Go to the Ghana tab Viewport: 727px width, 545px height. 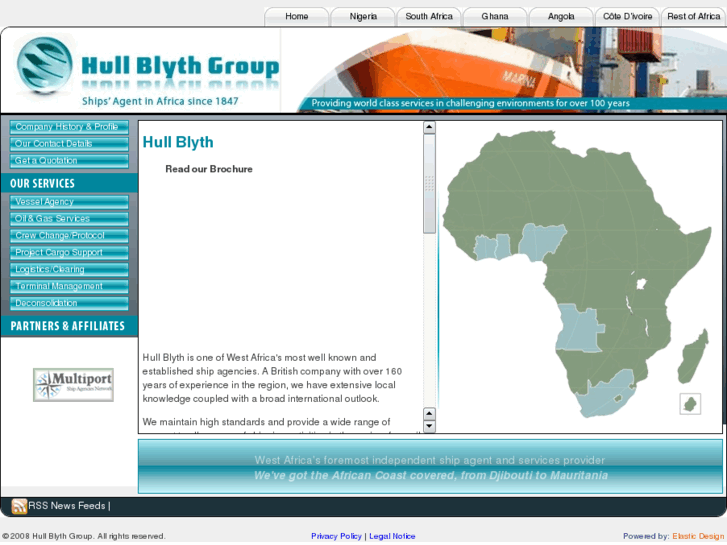495,17
